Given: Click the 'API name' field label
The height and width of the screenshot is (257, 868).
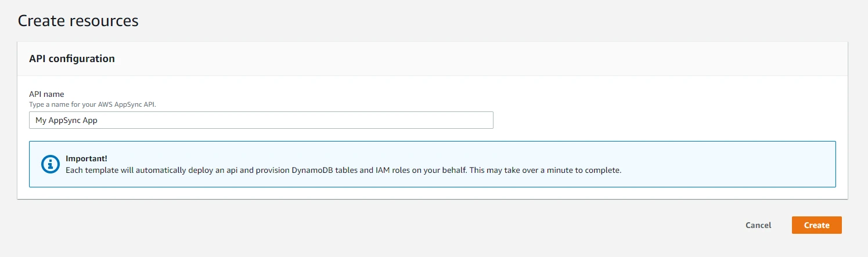Looking at the screenshot, I should click(x=46, y=94).
